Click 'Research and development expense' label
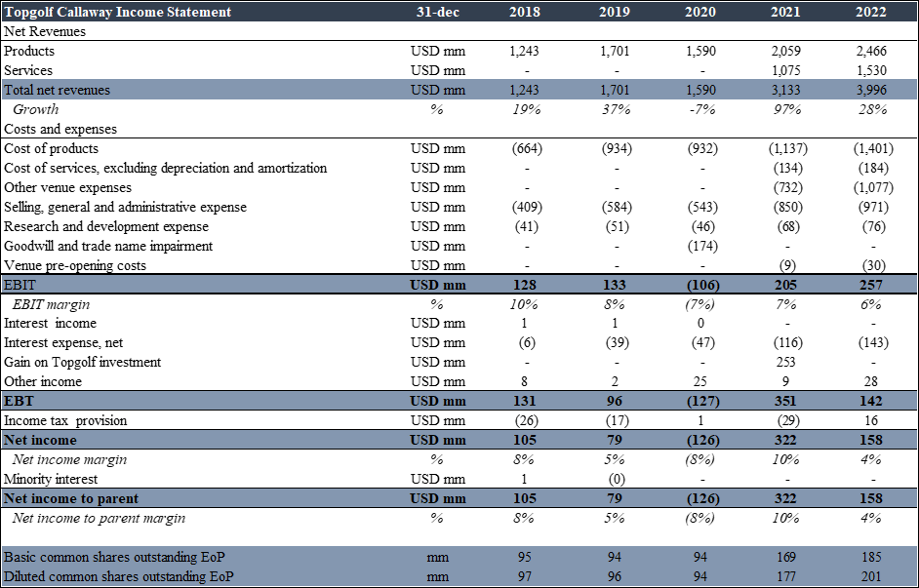Image resolution: width=919 pixels, height=588 pixels. pos(106,226)
